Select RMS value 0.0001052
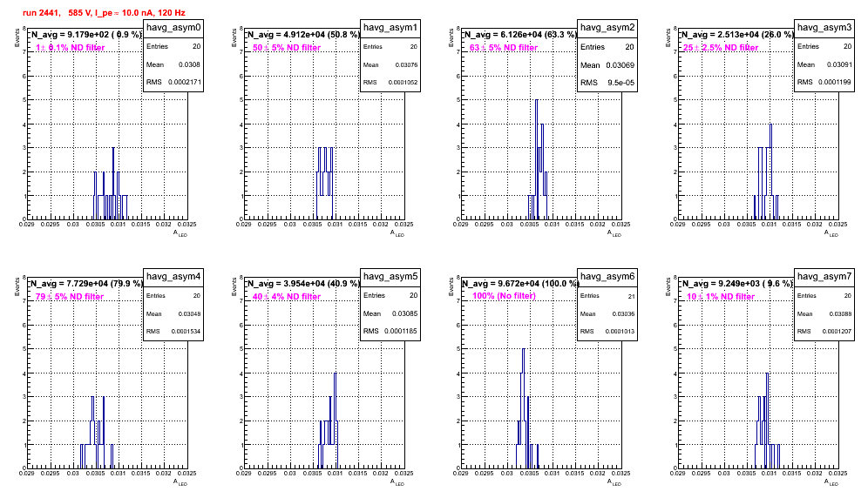The width and height of the screenshot is (868, 498). tap(403, 83)
